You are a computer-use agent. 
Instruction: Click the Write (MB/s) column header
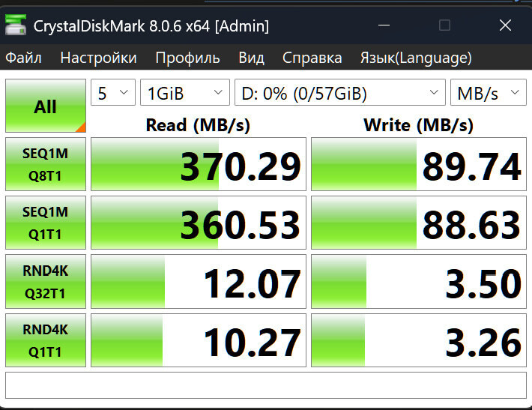point(418,125)
